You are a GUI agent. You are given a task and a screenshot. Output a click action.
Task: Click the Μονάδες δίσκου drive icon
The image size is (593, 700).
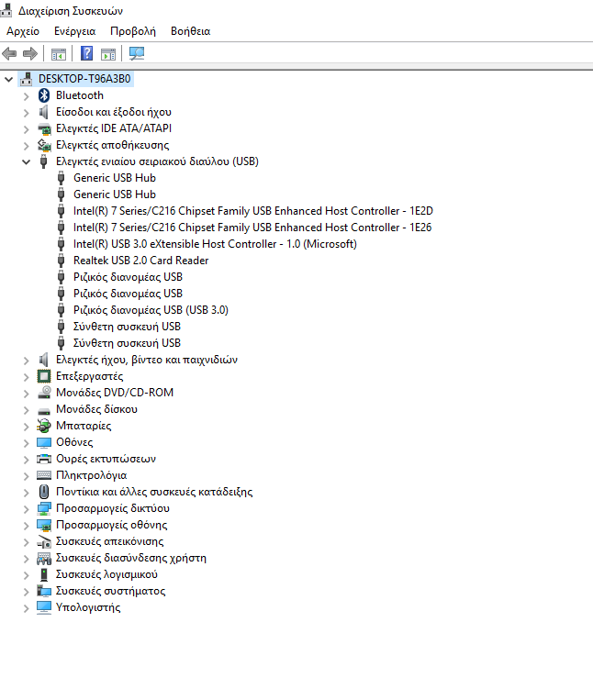click(x=44, y=410)
